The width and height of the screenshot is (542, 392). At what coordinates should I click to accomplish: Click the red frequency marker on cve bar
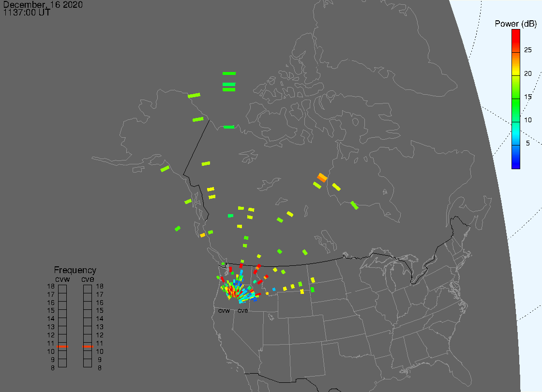click(88, 347)
